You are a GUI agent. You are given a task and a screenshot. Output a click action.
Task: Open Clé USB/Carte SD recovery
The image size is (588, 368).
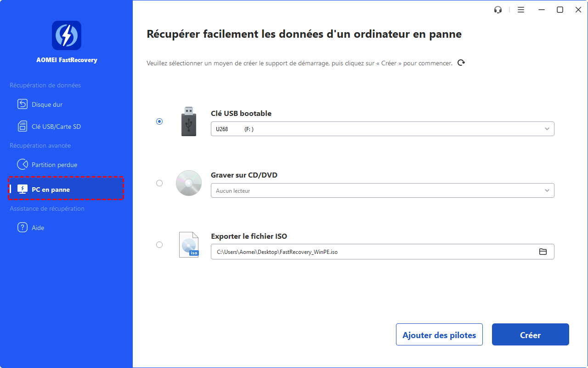click(x=56, y=126)
